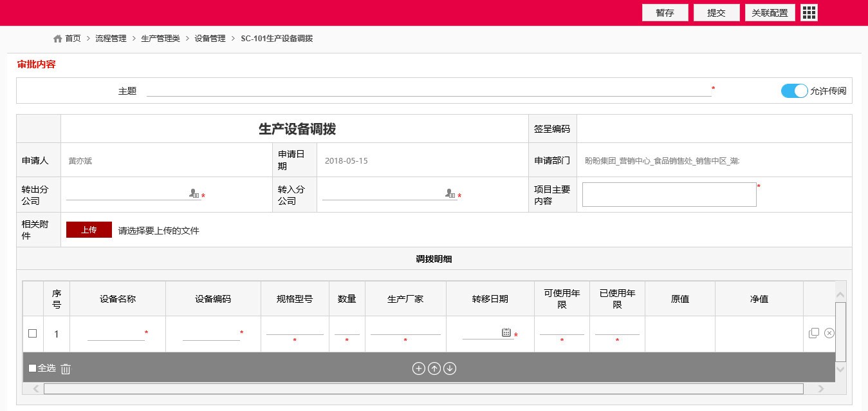Open calendar picker for 转移日期
This screenshot has height=411, width=868.
point(506,332)
